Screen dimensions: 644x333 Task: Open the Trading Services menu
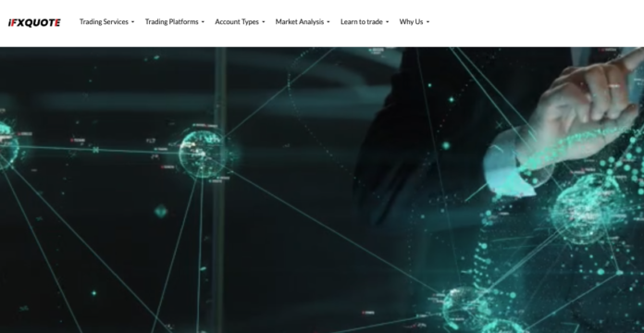(x=106, y=22)
